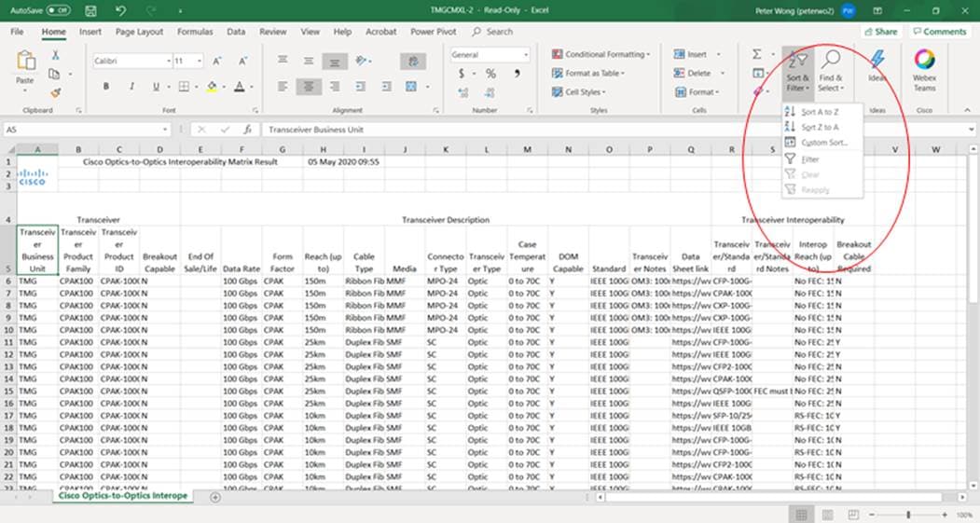This screenshot has height=523, width=980.
Task: Switch to Page Layout view
Action: [827, 515]
